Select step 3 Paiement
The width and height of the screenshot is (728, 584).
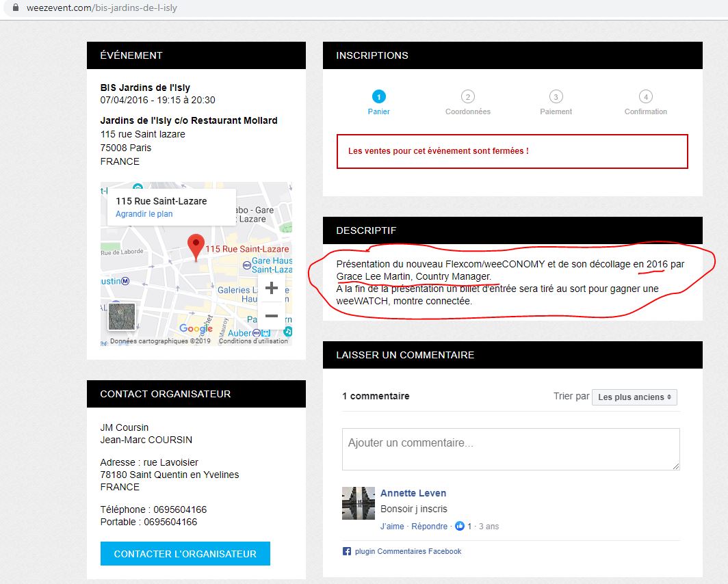pos(556,97)
